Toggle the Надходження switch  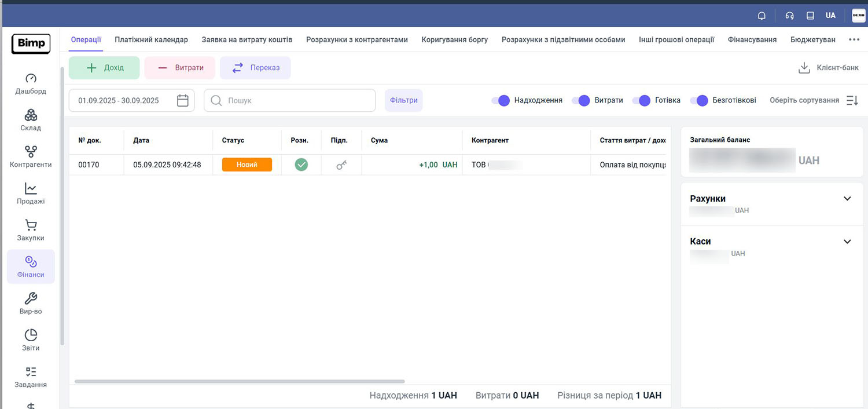(x=501, y=100)
